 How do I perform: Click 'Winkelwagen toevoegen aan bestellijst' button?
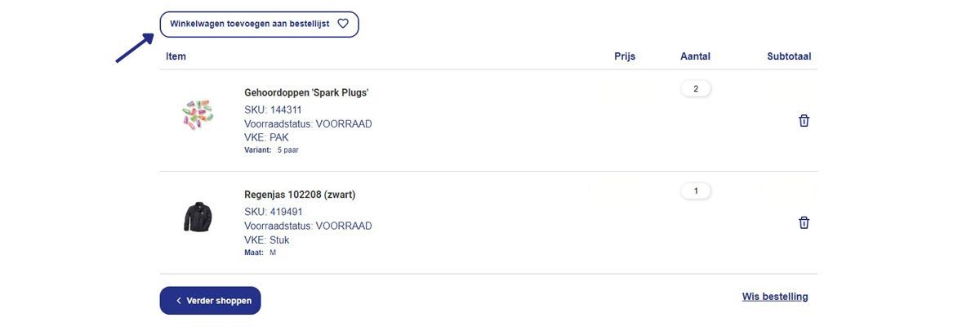click(259, 24)
